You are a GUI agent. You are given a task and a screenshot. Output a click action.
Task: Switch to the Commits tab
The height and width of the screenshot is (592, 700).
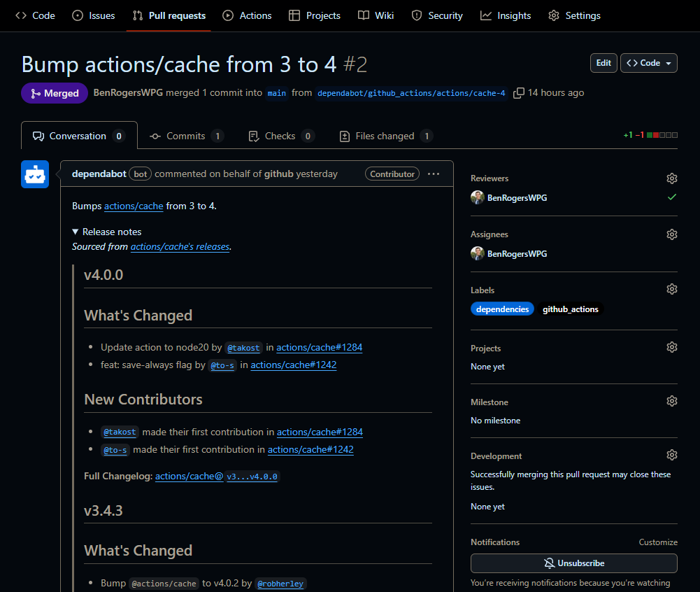point(187,136)
